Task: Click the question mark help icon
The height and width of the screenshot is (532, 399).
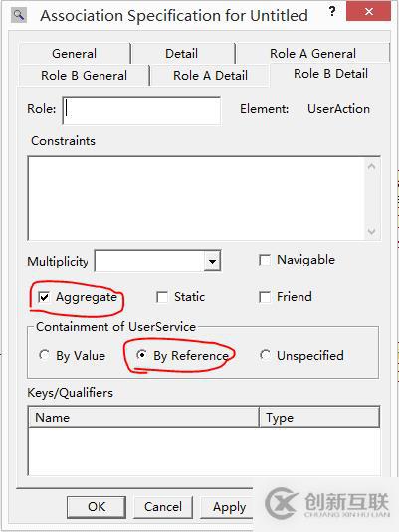Action: click(332, 12)
